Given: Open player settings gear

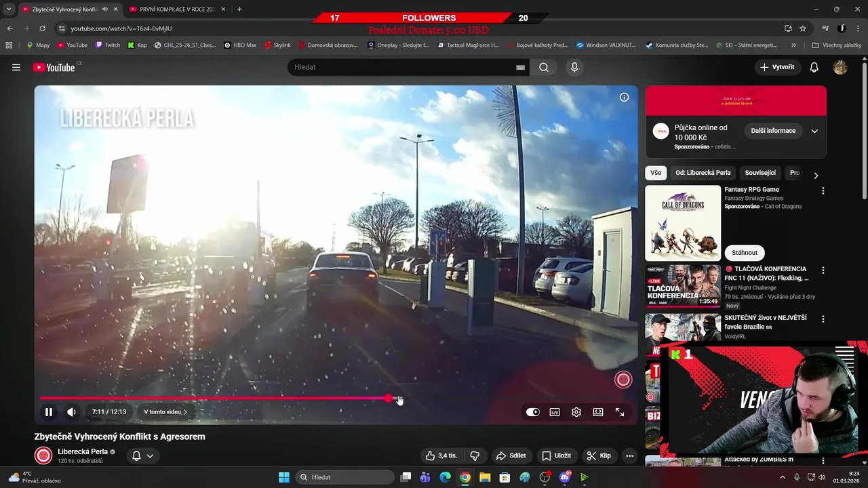Looking at the screenshot, I should click(x=576, y=411).
